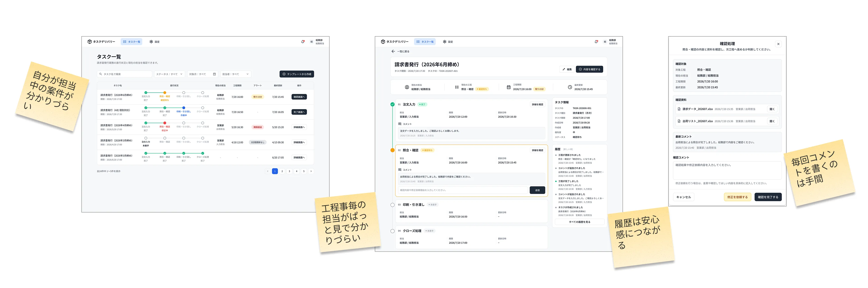This screenshot has height=288, width=868.
Task: Select the タスク一覧 tab in the task detail screen
Action: click(x=425, y=42)
